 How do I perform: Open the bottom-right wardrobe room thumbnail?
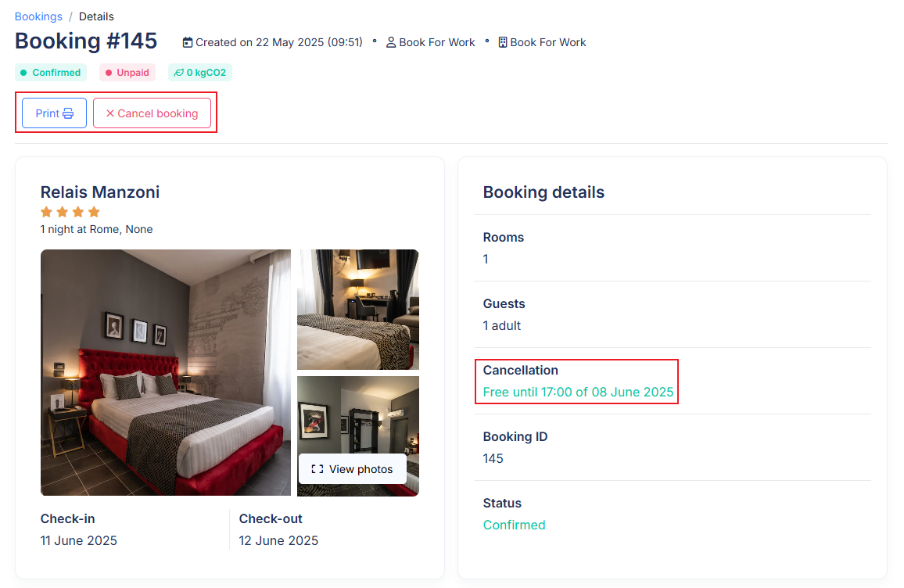click(358, 436)
